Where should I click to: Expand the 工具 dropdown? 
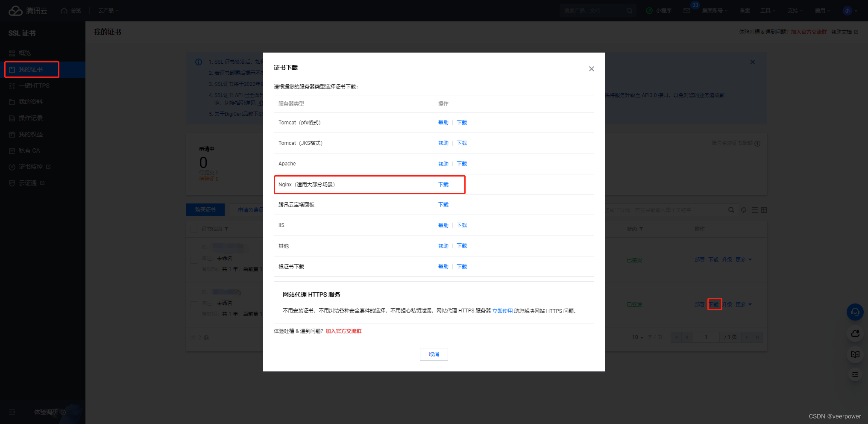tap(768, 11)
